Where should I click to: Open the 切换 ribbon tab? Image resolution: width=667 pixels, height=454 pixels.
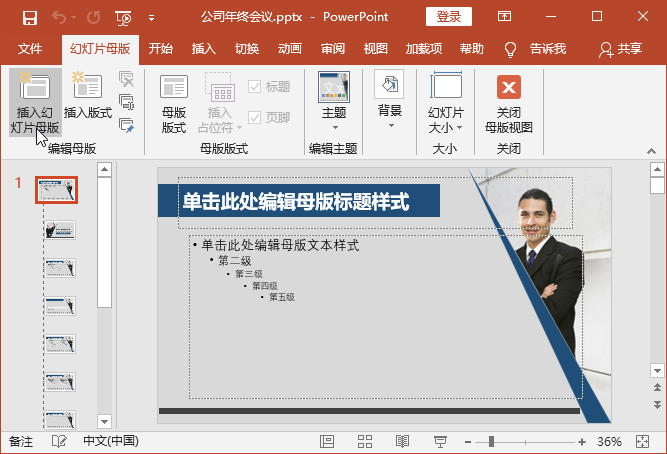247,49
